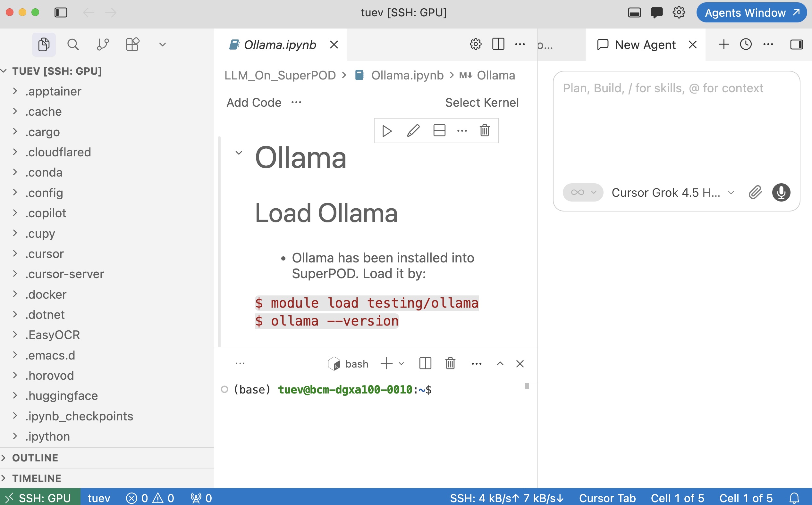Viewport: 812px width, 505px height.
Task: Open the Source Control view icon
Action: 103,45
